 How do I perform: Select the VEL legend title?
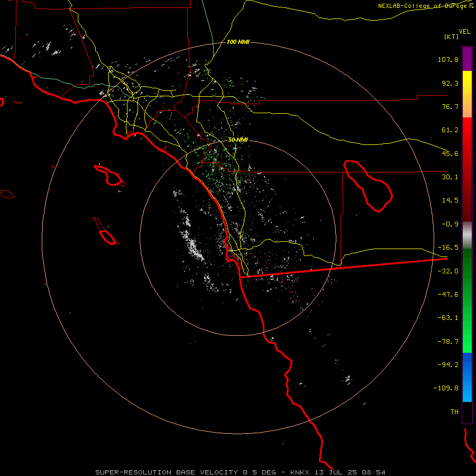click(464, 32)
